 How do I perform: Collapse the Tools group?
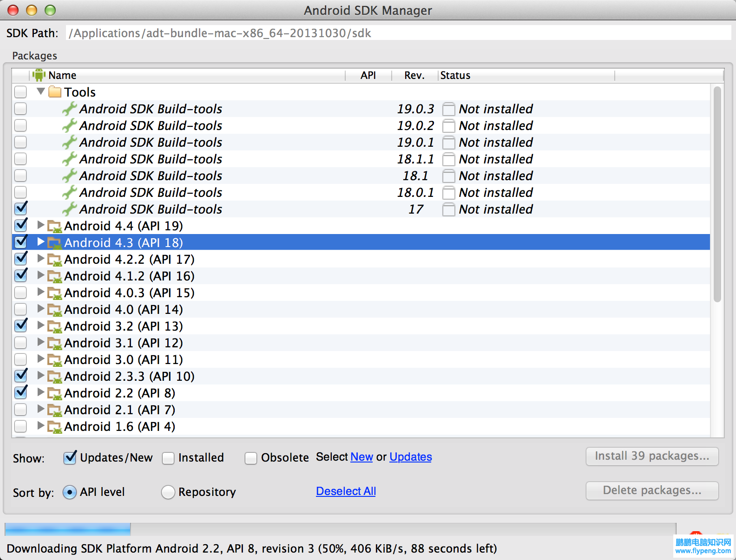click(x=41, y=91)
